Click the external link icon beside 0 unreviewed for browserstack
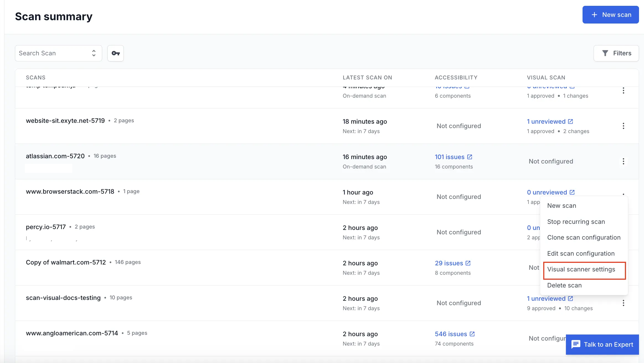 coord(572,192)
